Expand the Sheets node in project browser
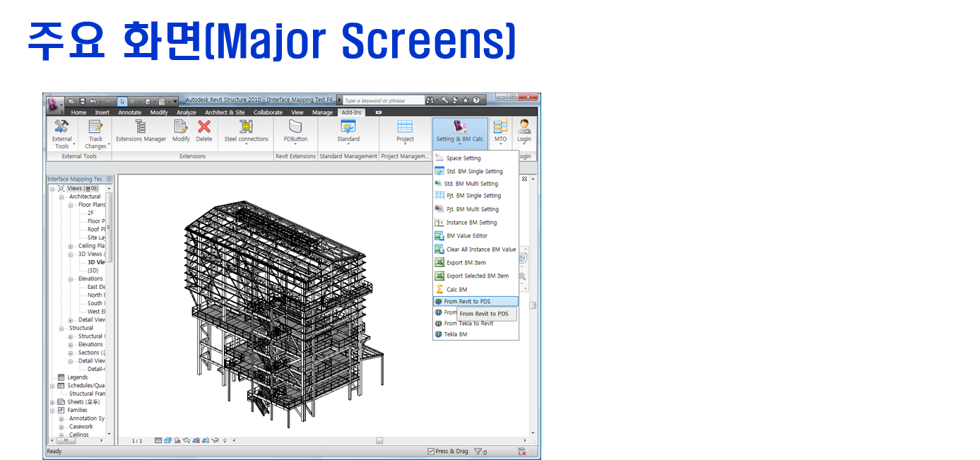980x460 pixels. 52,402
